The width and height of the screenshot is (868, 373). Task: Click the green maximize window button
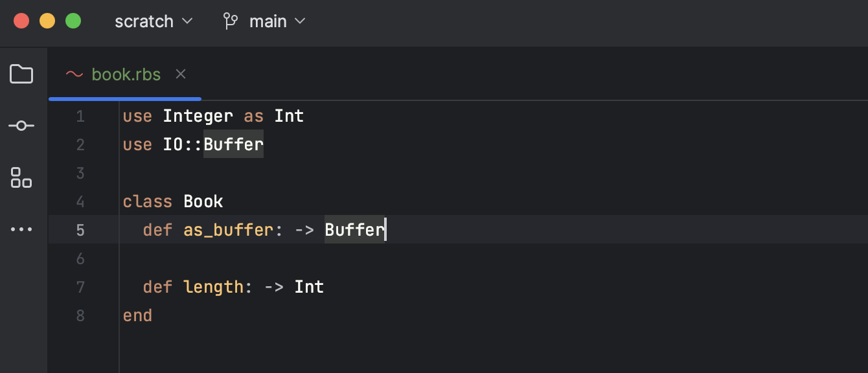coord(73,21)
